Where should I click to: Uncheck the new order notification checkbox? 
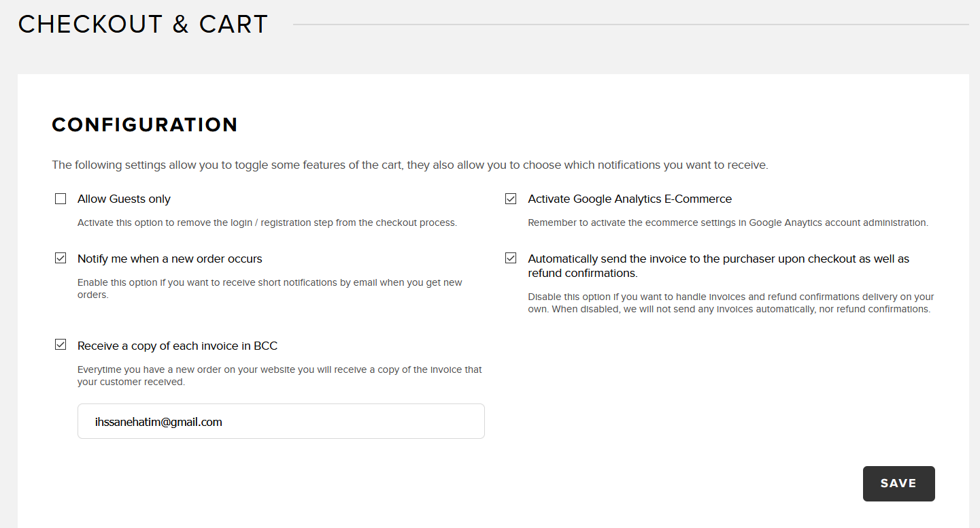pos(61,258)
